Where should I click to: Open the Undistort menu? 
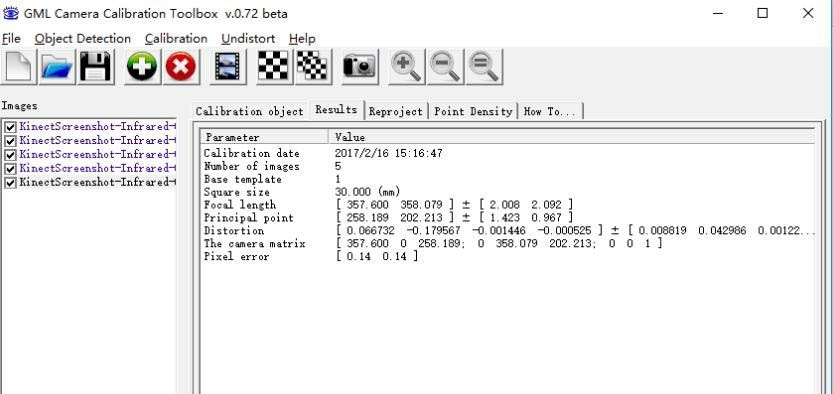pyautogui.click(x=248, y=39)
